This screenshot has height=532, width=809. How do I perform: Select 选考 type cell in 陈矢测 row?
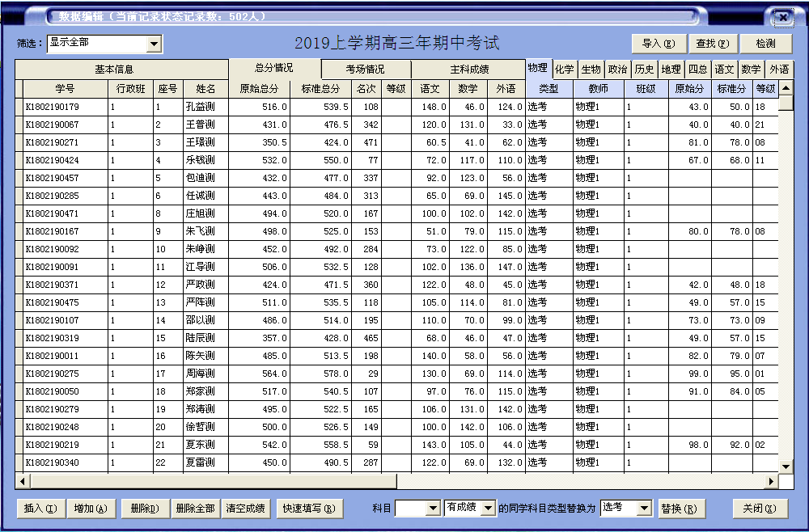pos(549,357)
